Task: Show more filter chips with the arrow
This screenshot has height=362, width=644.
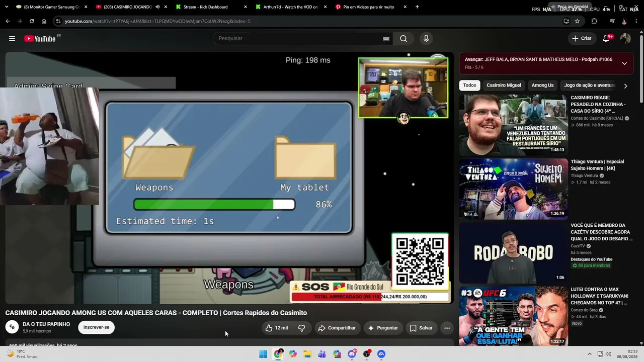Action: click(625, 85)
